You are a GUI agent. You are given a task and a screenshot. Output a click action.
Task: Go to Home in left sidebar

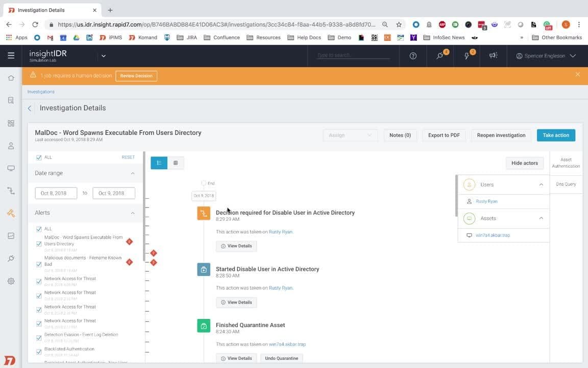(11, 78)
